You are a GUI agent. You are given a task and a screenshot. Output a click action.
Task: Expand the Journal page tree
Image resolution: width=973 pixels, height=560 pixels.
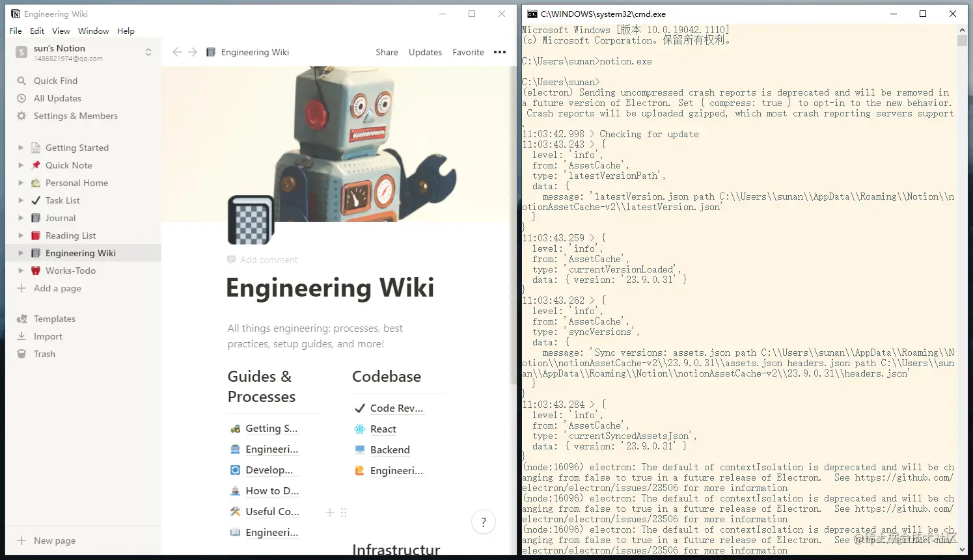(x=21, y=218)
